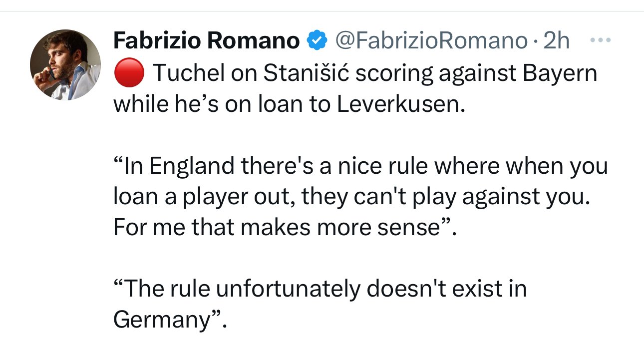The width and height of the screenshot is (644, 346).
Task: Visit the @FabrizioRomano handle link
Action: tap(432, 40)
